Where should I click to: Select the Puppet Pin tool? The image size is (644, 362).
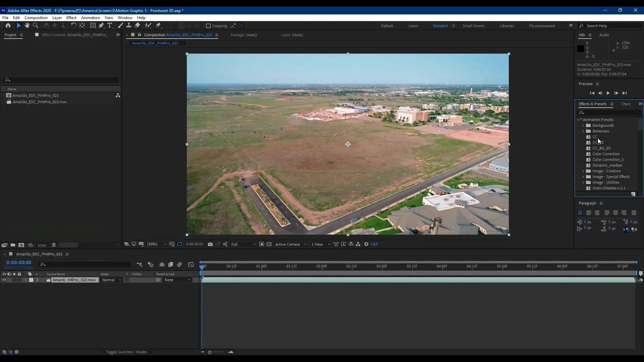click(x=158, y=25)
